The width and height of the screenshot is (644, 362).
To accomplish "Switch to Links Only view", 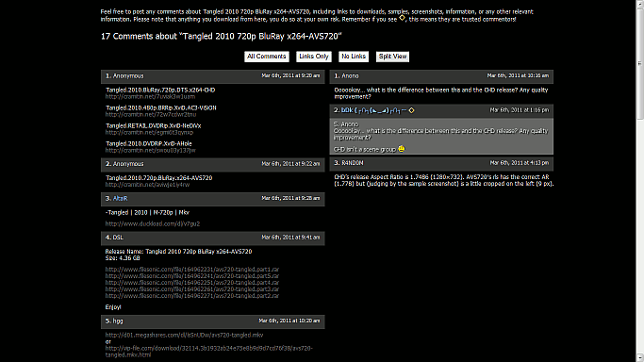I will tap(314, 57).
